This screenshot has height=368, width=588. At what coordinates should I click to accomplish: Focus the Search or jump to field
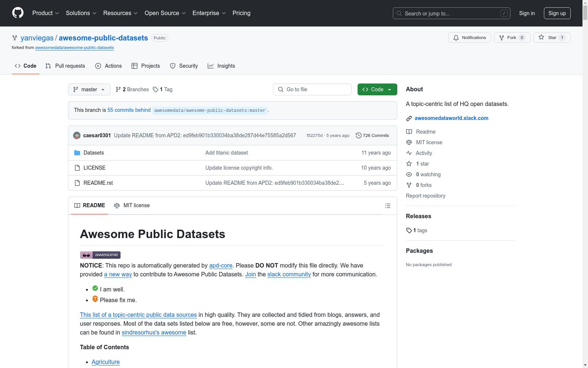452,13
